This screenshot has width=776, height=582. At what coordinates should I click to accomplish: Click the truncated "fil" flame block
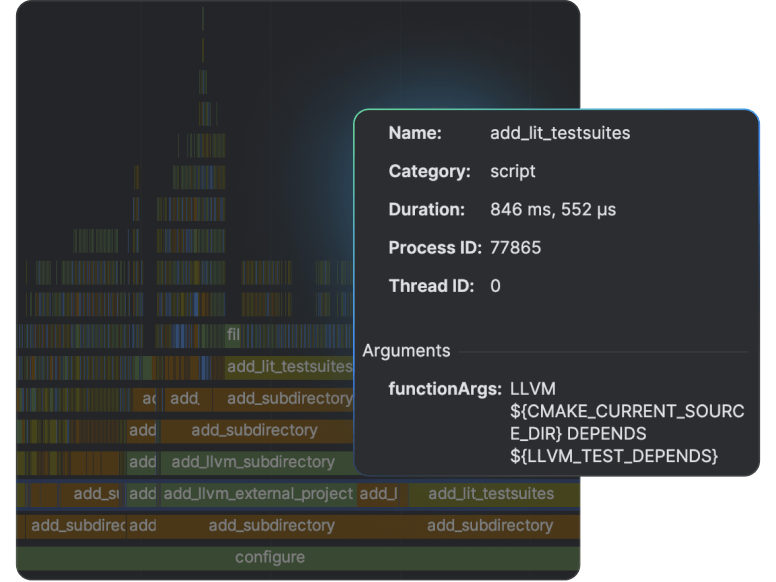(x=233, y=334)
